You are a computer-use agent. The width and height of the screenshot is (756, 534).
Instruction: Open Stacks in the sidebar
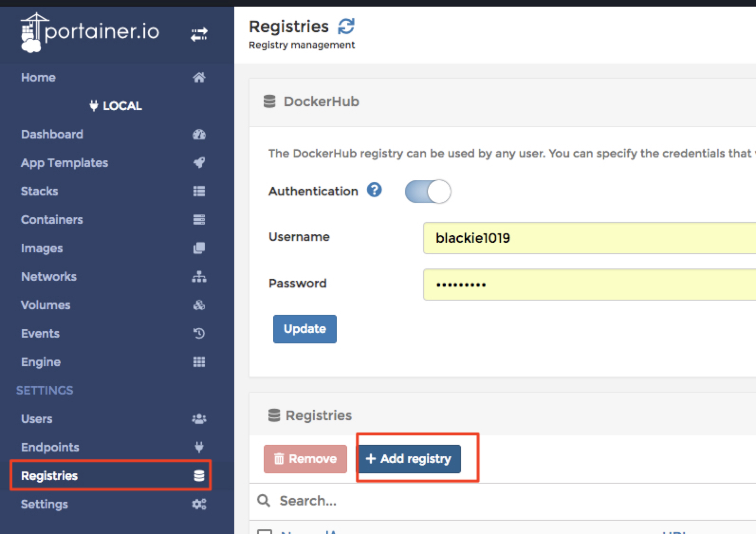pyautogui.click(x=39, y=191)
